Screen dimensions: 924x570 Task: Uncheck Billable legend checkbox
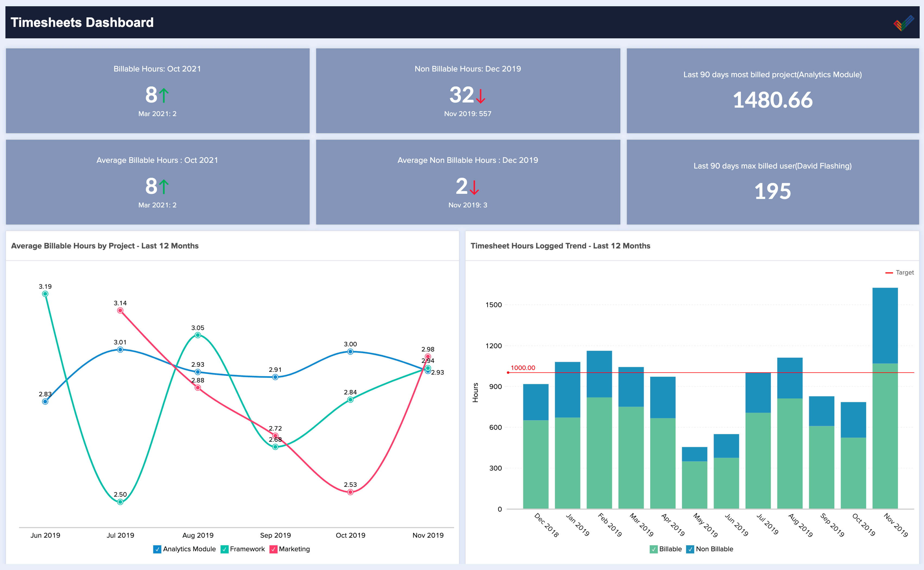[x=653, y=549]
